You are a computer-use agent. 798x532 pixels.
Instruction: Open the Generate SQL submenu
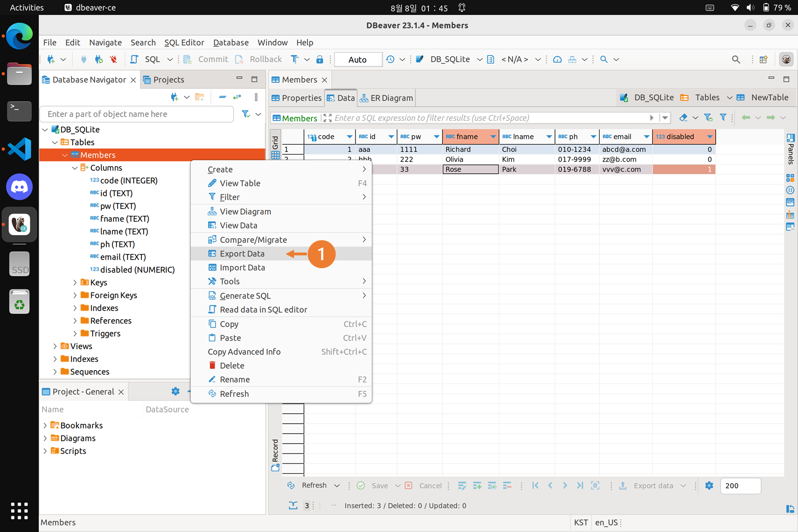281,296
